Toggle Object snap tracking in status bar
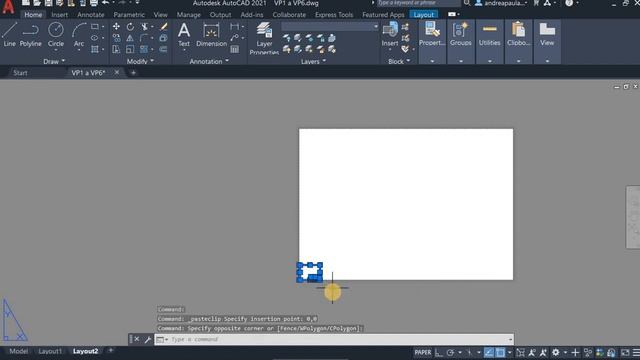 pyautogui.click(x=489, y=352)
